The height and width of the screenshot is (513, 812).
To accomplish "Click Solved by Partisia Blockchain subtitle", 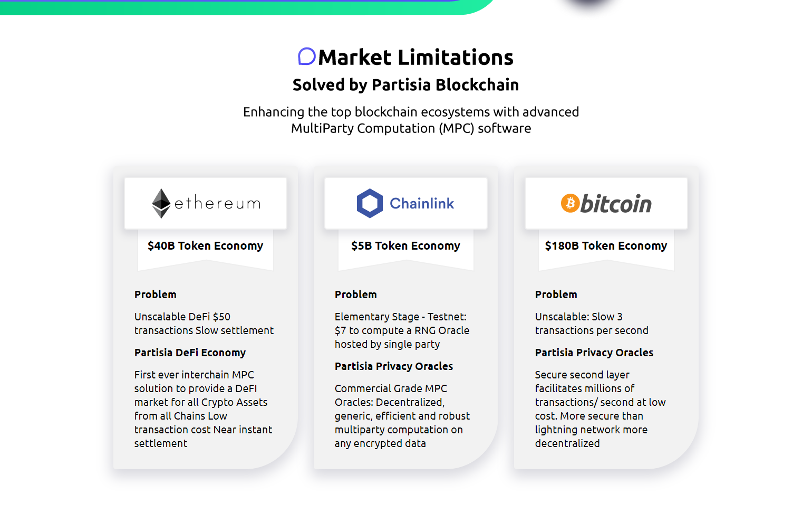I will coord(406,84).
